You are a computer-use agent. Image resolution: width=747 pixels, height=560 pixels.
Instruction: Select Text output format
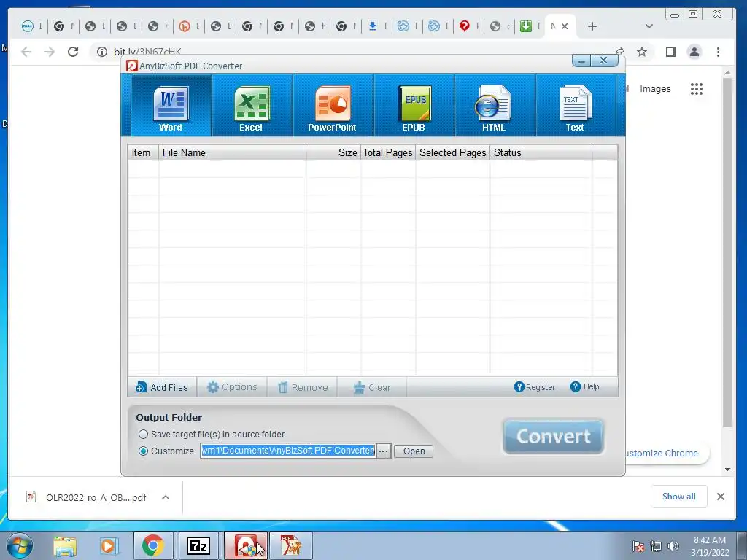(x=576, y=106)
